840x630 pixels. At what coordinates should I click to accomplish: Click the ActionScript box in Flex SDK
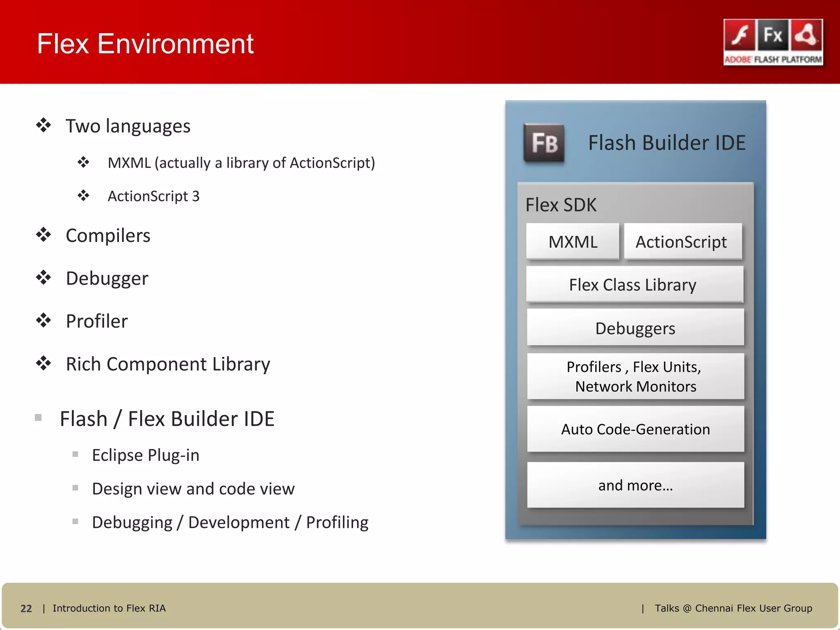[682, 242]
